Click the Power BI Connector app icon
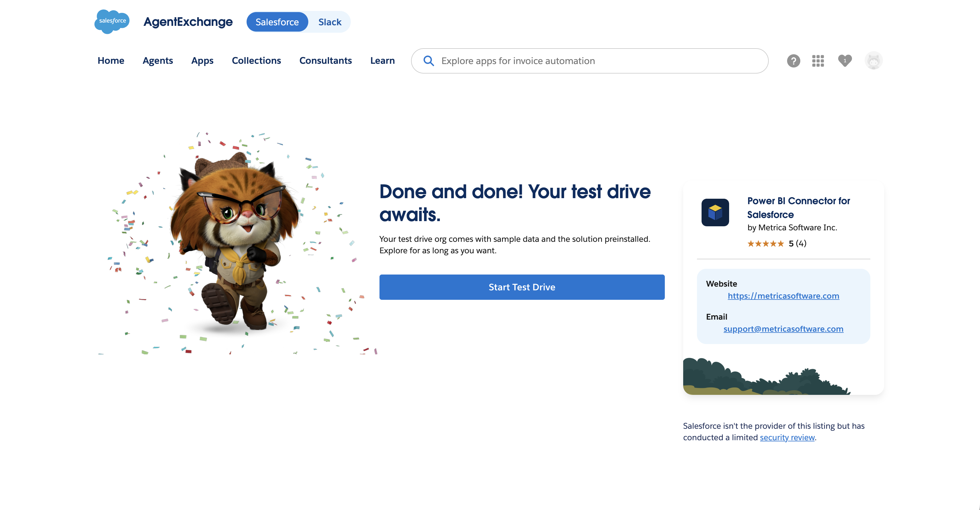The width and height of the screenshot is (980, 510). [x=715, y=212]
